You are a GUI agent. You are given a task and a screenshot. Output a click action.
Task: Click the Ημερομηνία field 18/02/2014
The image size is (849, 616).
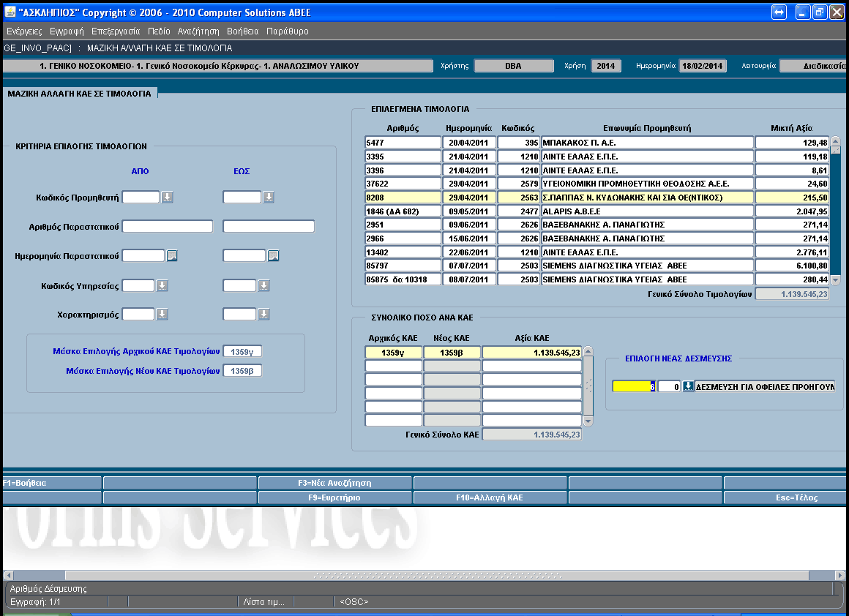[x=703, y=66]
